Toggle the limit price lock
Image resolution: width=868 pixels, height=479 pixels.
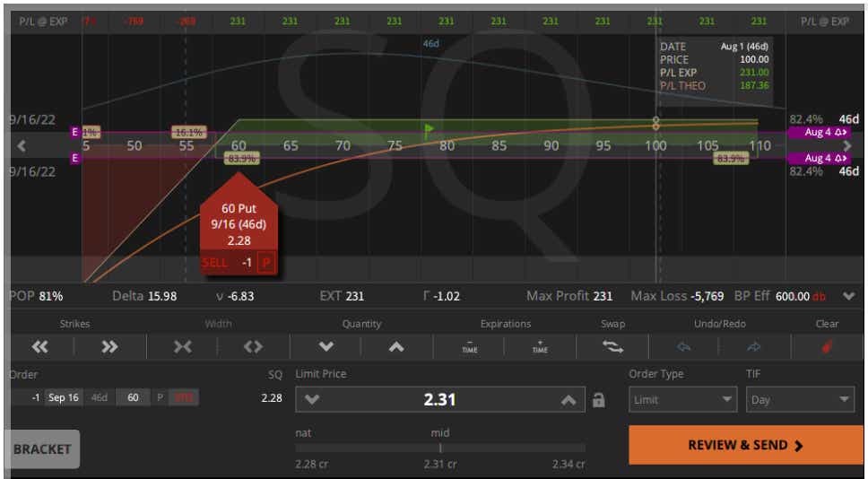point(598,400)
